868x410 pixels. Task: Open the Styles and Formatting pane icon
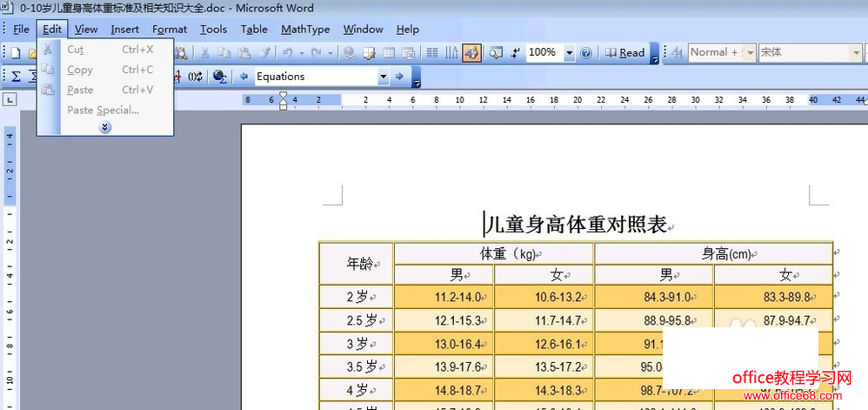[677, 53]
